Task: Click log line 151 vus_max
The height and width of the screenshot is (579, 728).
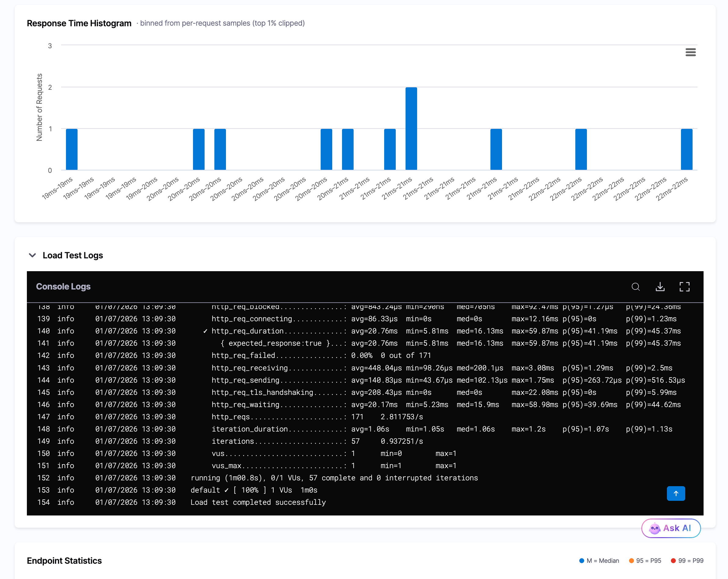Action: pos(365,466)
